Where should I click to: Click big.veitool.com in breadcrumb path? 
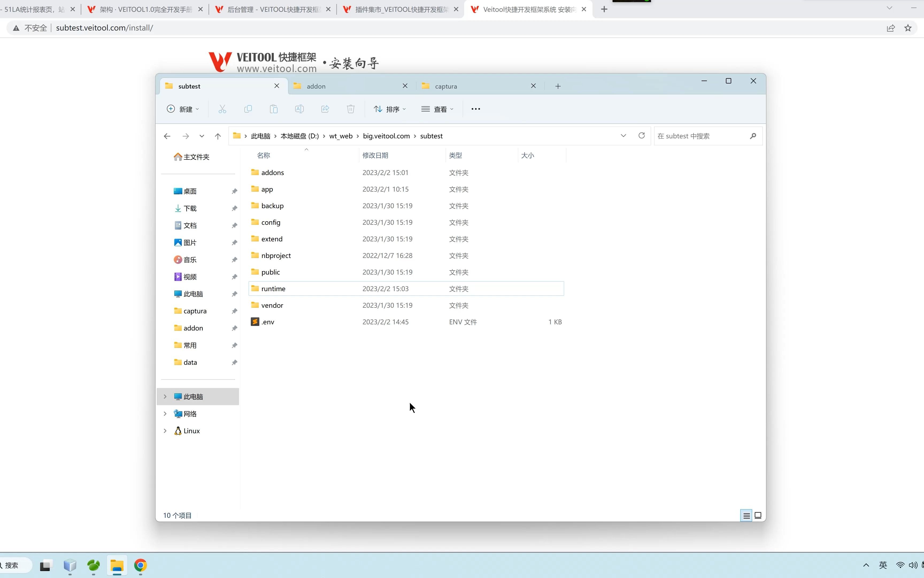tap(386, 136)
